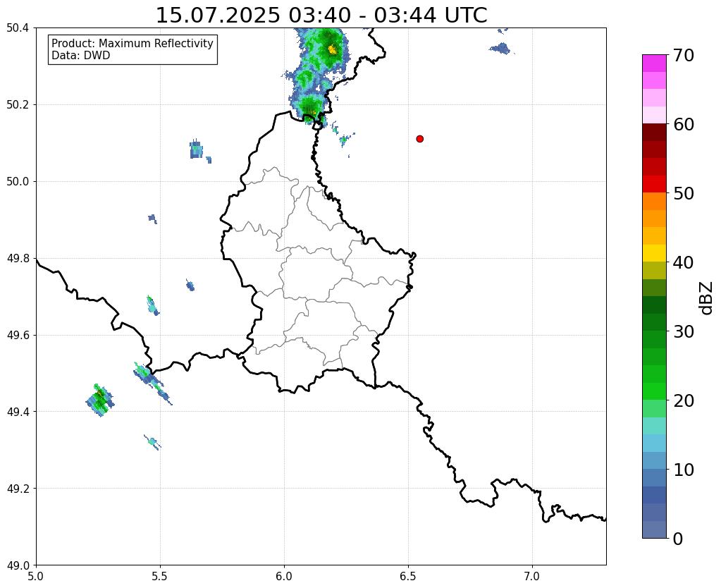Click the yellow 40 dBZ colorbar segment

point(654,253)
